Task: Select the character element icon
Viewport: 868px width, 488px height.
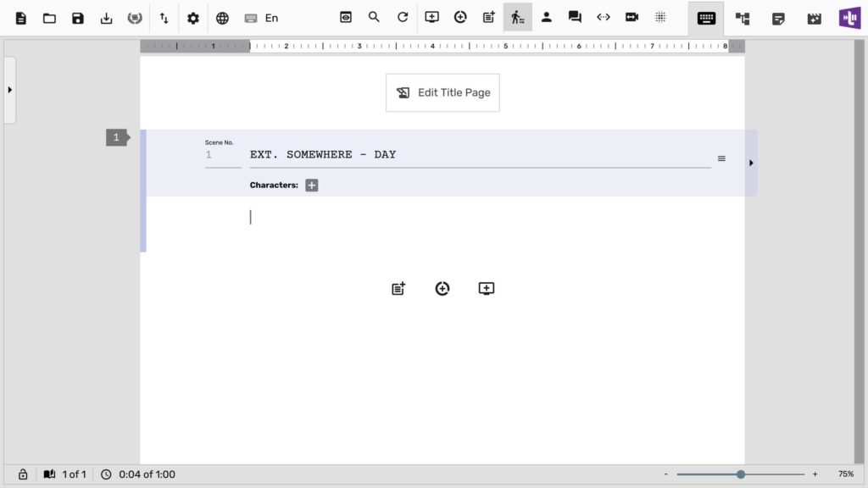Action: coord(547,17)
